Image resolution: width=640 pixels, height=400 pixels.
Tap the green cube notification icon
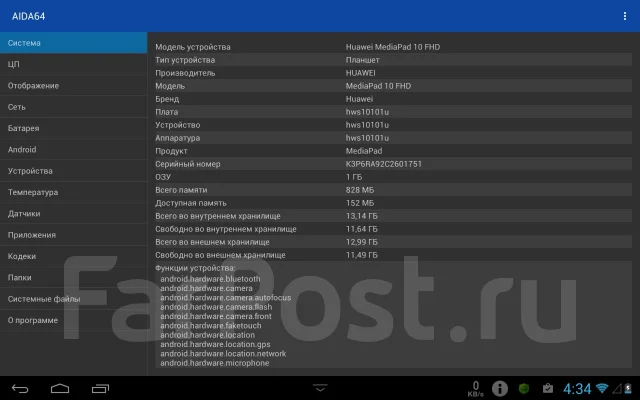point(524,388)
